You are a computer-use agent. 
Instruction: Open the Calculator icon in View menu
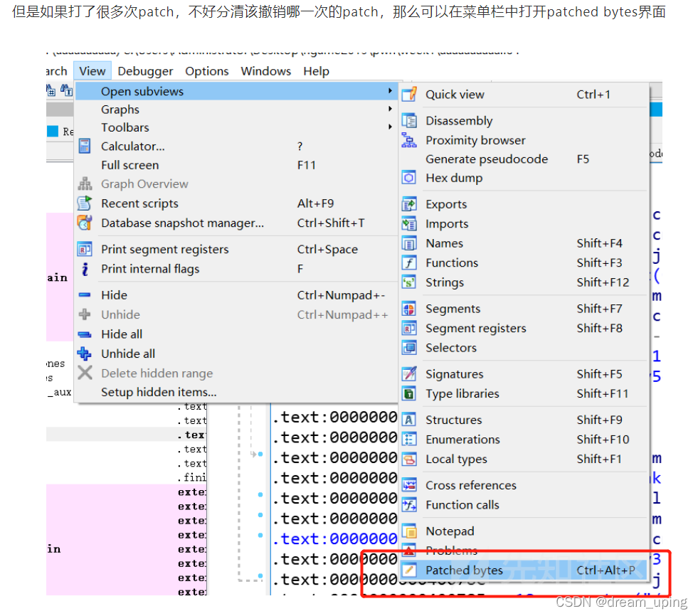coord(85,146)
